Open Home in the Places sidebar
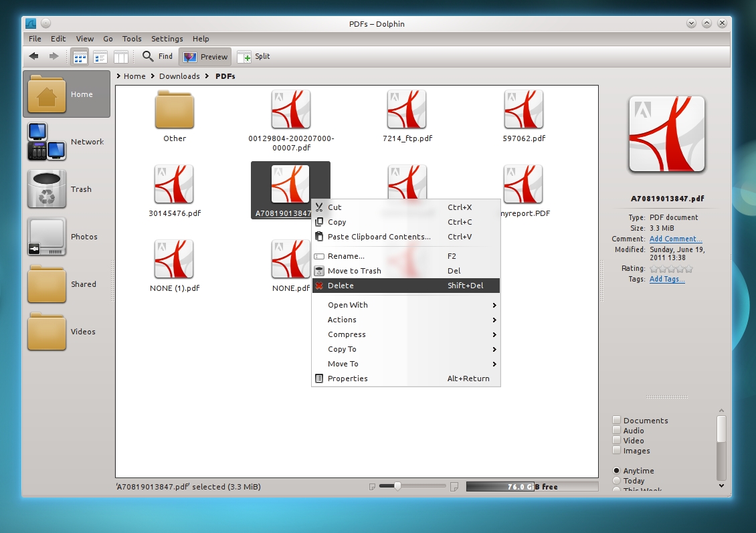 66,94
